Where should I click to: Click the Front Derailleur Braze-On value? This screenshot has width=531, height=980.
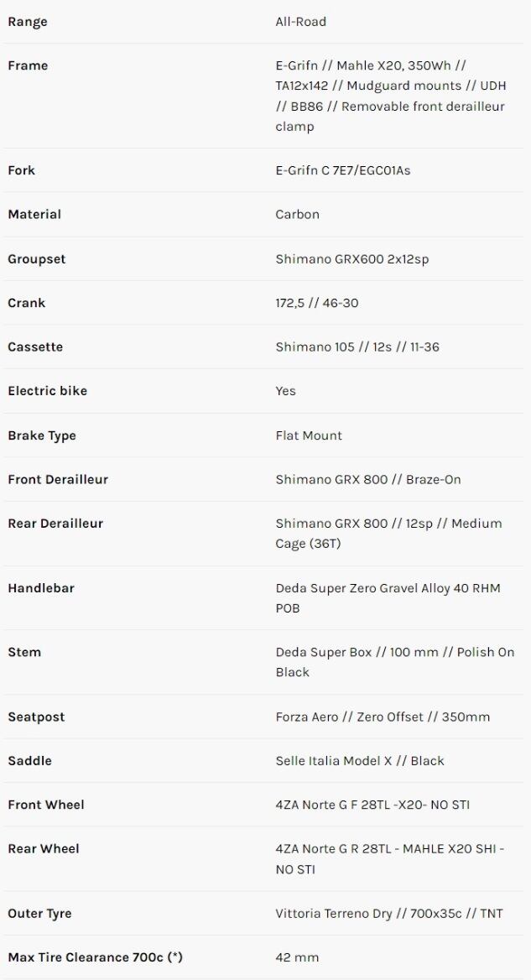point(368,479)
